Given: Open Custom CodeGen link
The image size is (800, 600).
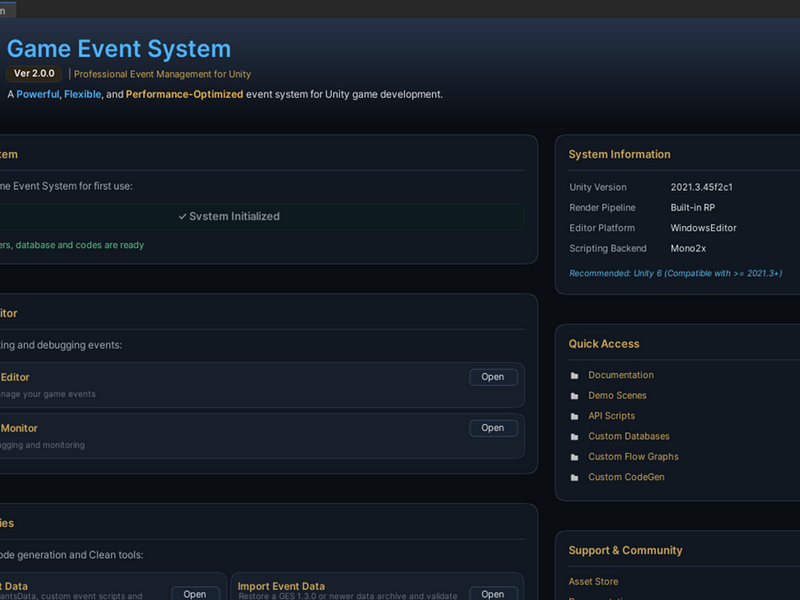Looking at the screenshot, I should pyautogui.click(x=627, y=477).
